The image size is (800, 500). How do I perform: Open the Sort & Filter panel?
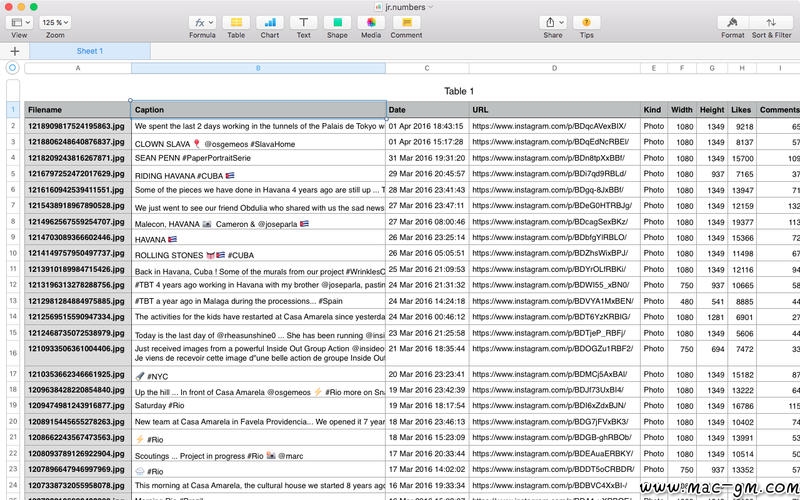(x=771, y=22)
